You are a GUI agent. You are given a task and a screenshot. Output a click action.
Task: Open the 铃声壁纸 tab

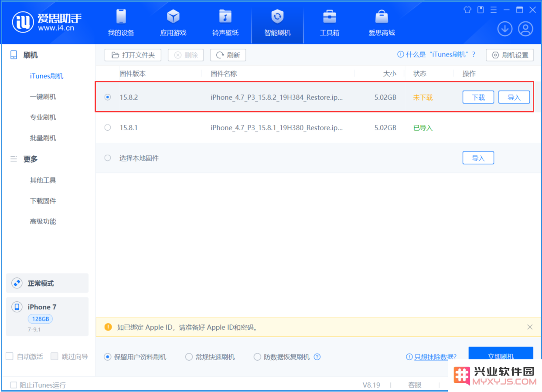(x=225, y=23)
